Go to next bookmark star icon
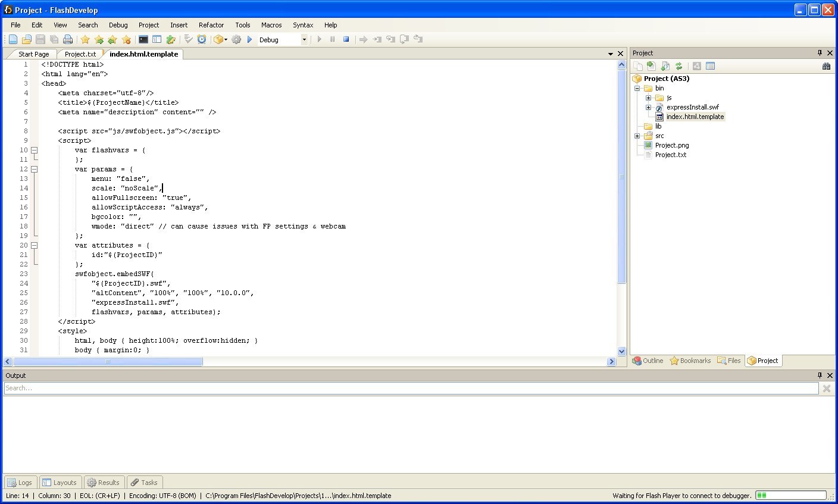This screenshot has width=838, height=504. click(99, 39)
